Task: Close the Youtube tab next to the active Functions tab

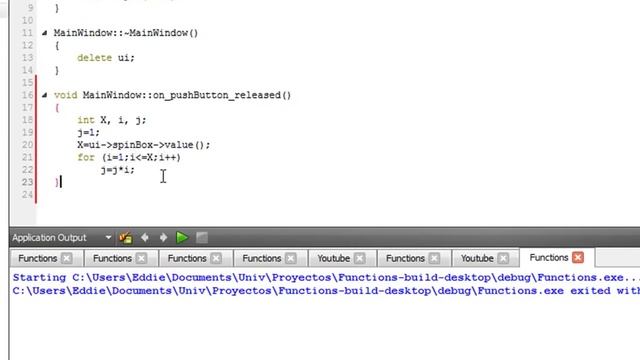Action: pyautogui.click(x=503, y=258)
